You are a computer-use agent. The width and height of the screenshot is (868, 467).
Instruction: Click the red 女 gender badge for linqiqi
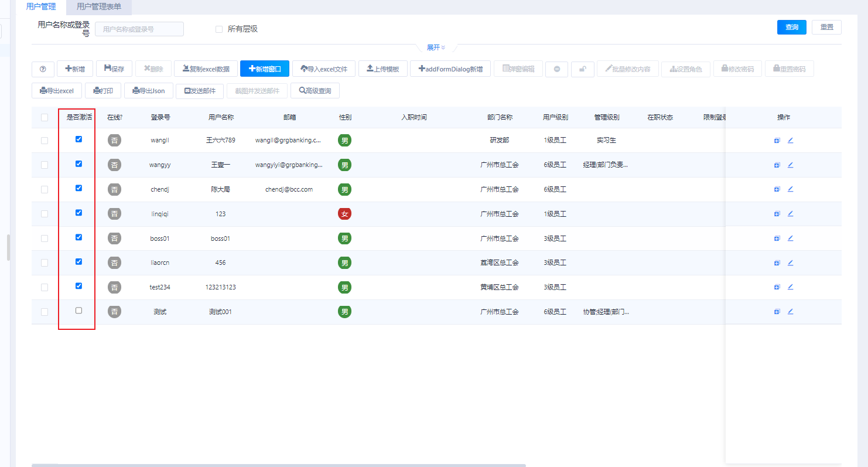click(345, 214)
